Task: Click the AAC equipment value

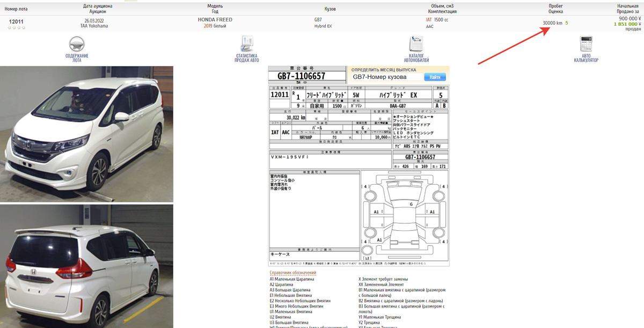Action: coord(430,26)
